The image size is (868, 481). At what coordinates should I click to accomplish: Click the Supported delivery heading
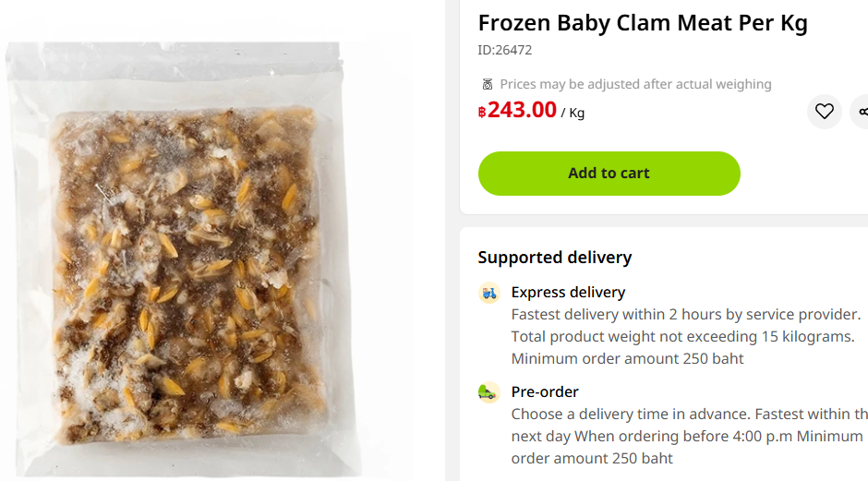tap(554, 258)
